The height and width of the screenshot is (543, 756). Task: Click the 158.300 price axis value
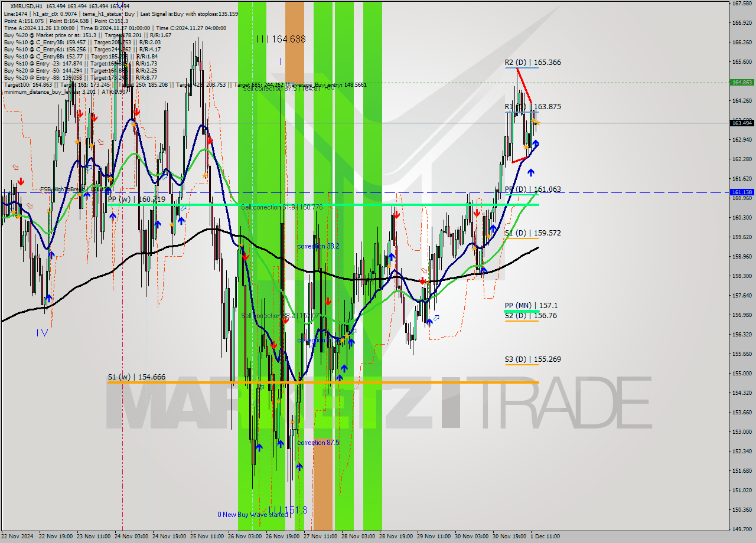click(x=742, y=276)
